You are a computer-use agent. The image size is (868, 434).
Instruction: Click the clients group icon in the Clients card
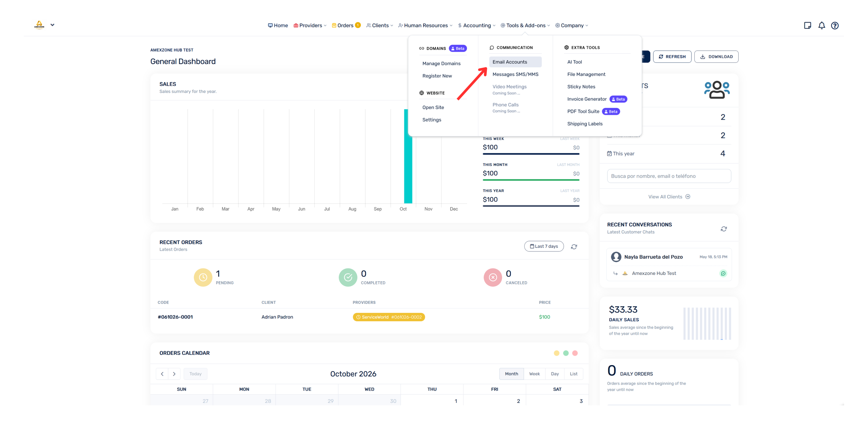coord(717,90)
